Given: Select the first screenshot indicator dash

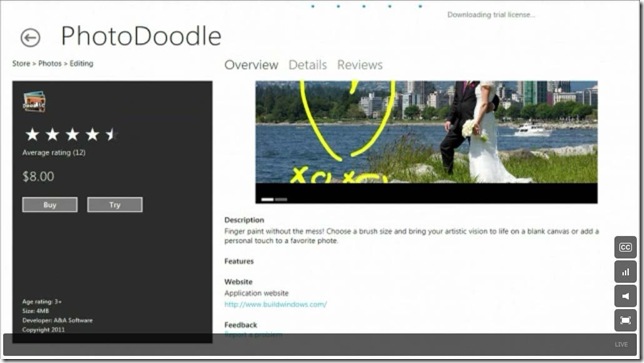Looking at the screenshot, I should pyautogui.click(x=267, y=200).
